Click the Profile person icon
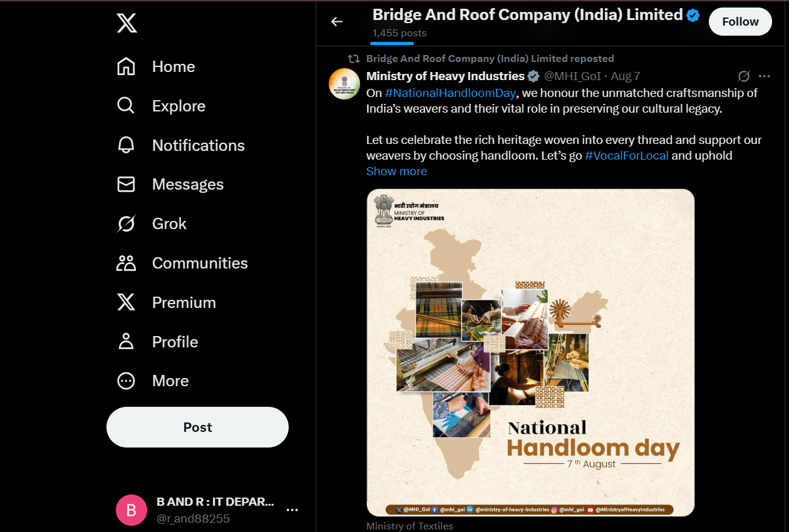 click(x=126, y=342)
